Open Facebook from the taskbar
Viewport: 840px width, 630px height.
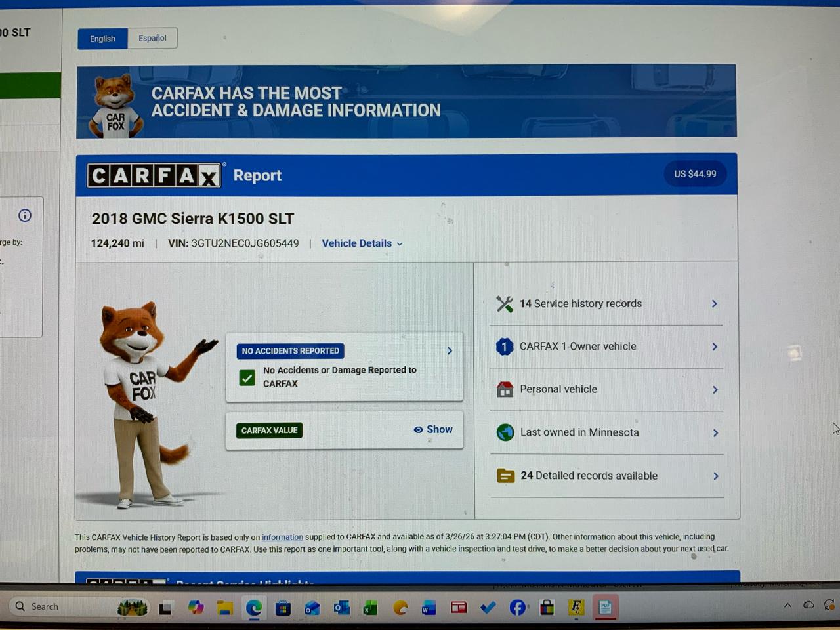517,608
